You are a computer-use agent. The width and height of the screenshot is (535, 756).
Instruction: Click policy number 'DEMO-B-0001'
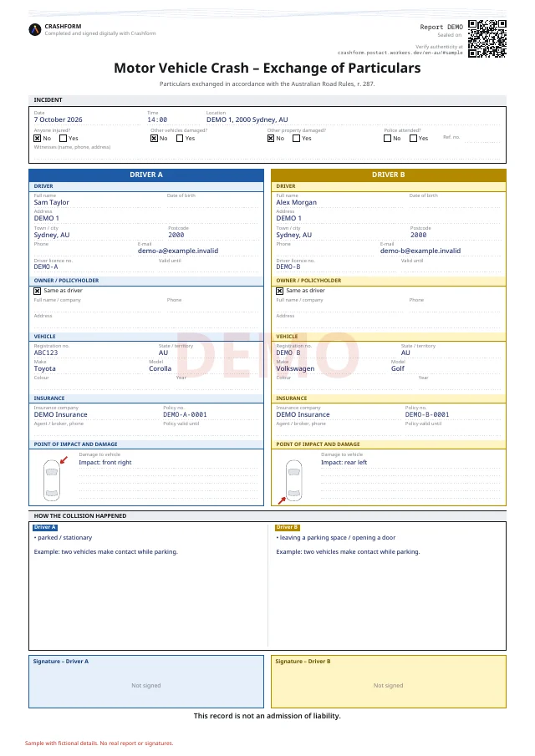tap(427, 414)
